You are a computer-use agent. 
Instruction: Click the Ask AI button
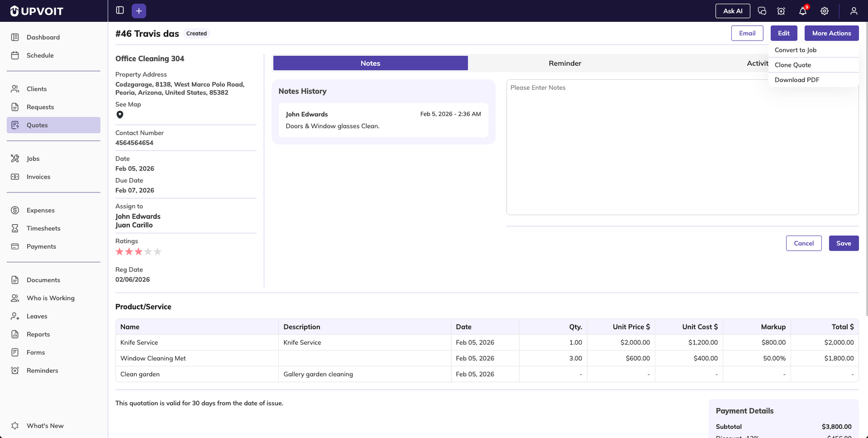732,11
